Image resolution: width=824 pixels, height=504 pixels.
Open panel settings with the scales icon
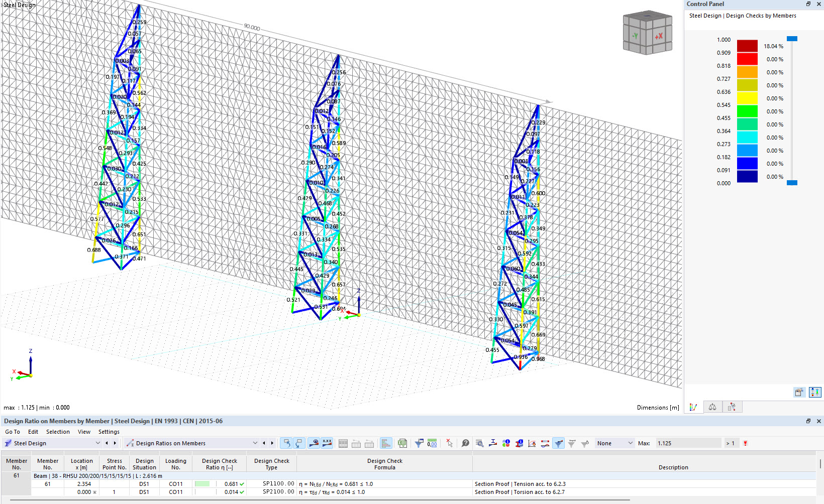(712, 407)
